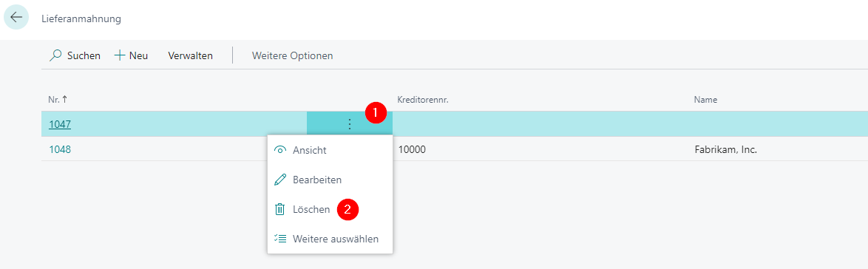This screenshot has height=269, width=868.
Task: Click the Kreditorennr. column header
Action: tap(421, 100)
